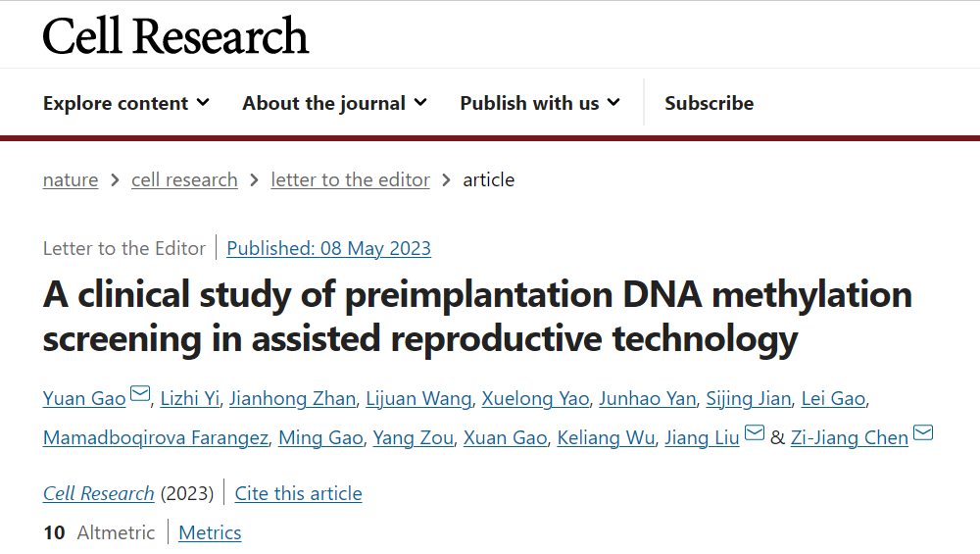Click the Published 08 May 2023 link
Screen dimensions: 980x554
(328, 248)
